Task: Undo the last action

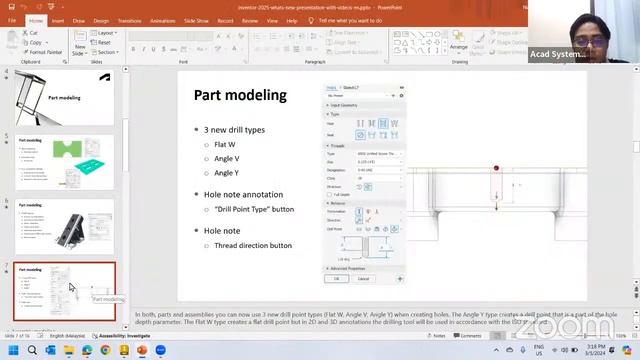Action: point(24,7)
